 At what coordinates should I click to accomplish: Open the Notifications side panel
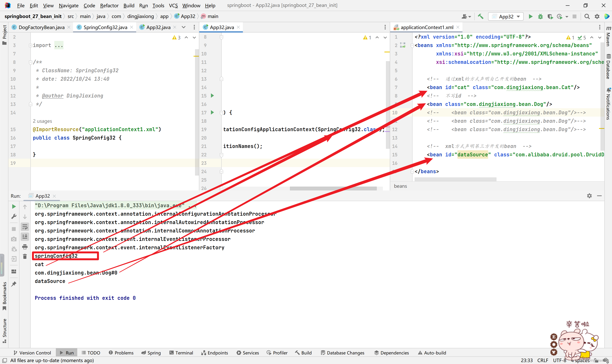(609, 104)
